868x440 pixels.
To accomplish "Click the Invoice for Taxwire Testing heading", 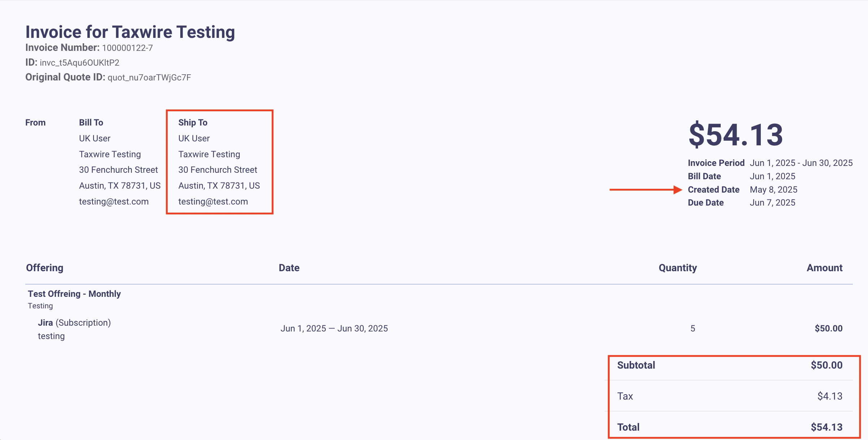I will pyautogui.click(x=130, y=32).
